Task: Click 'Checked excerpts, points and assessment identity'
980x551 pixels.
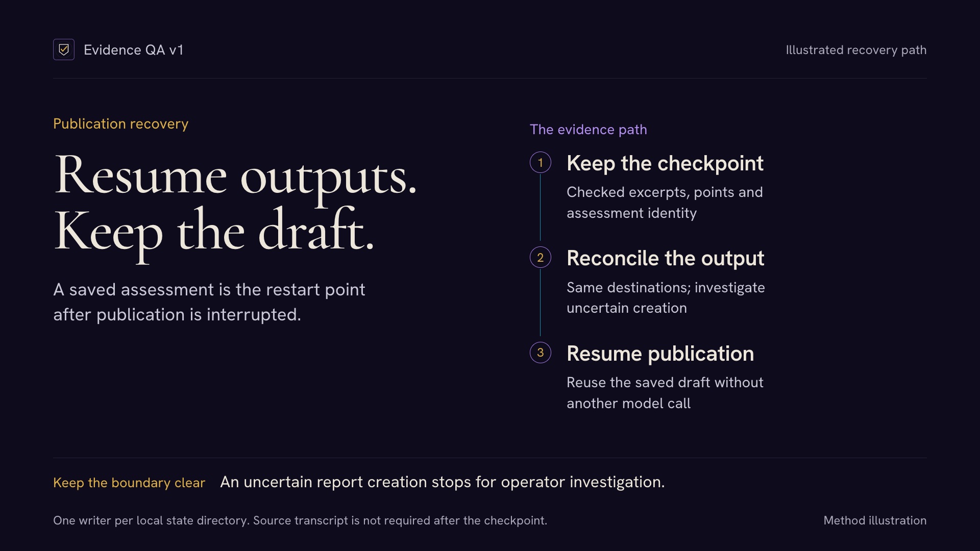Action: [665, 203]
